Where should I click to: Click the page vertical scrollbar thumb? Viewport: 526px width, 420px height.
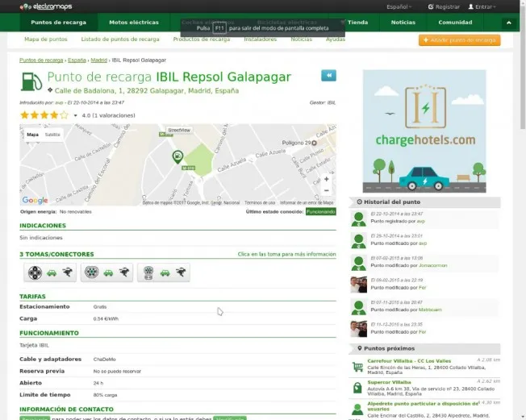point(523,69)
